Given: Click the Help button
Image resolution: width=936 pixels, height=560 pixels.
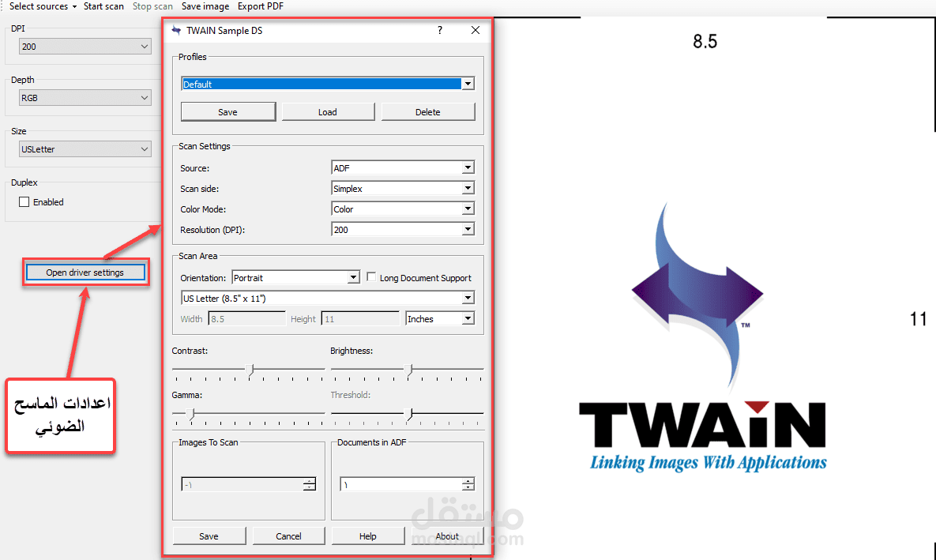Looking at the screenshot, I should pyautogui.click(x=368, y=536).
